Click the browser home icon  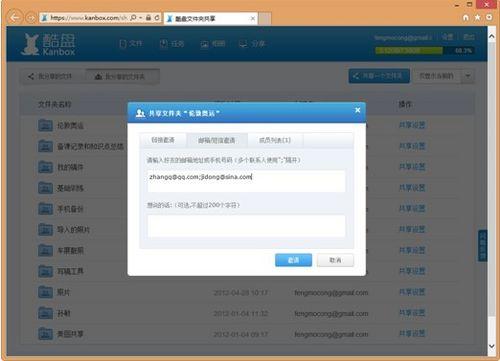(x=466, y=17)
